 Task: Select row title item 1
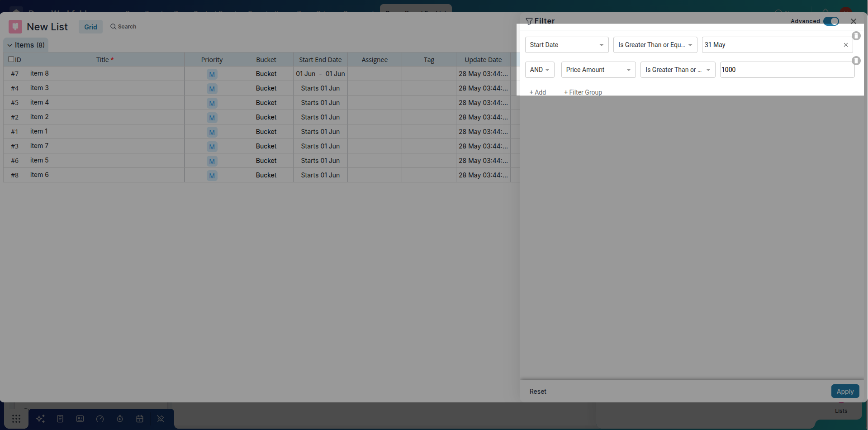(x=39, y=131)
